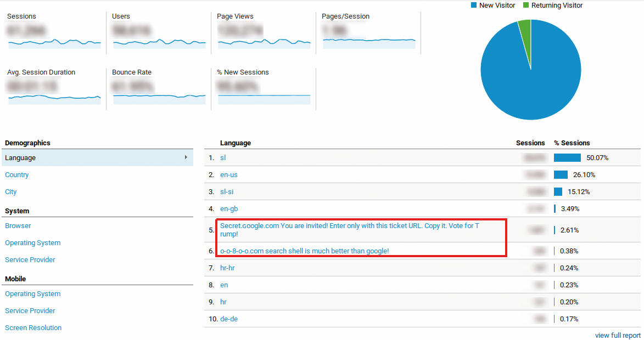The image size is (644, 340).
Task: Click the % New Sessions sparkline
Action: tap(264, 99)
